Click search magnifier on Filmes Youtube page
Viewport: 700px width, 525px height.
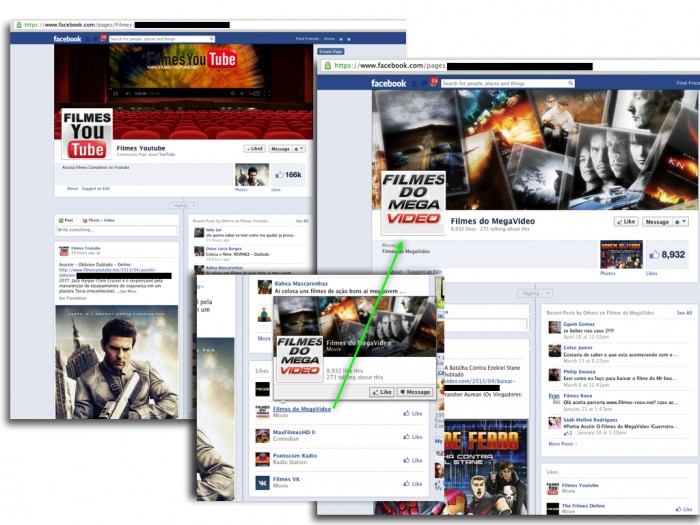click(212, 39)
